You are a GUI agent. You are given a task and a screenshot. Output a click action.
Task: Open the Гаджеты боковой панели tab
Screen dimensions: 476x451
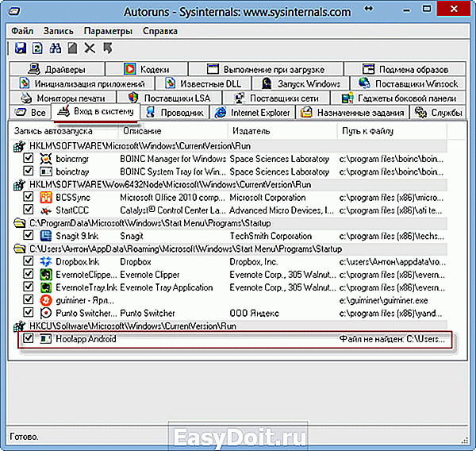click(x=398, y=98)
